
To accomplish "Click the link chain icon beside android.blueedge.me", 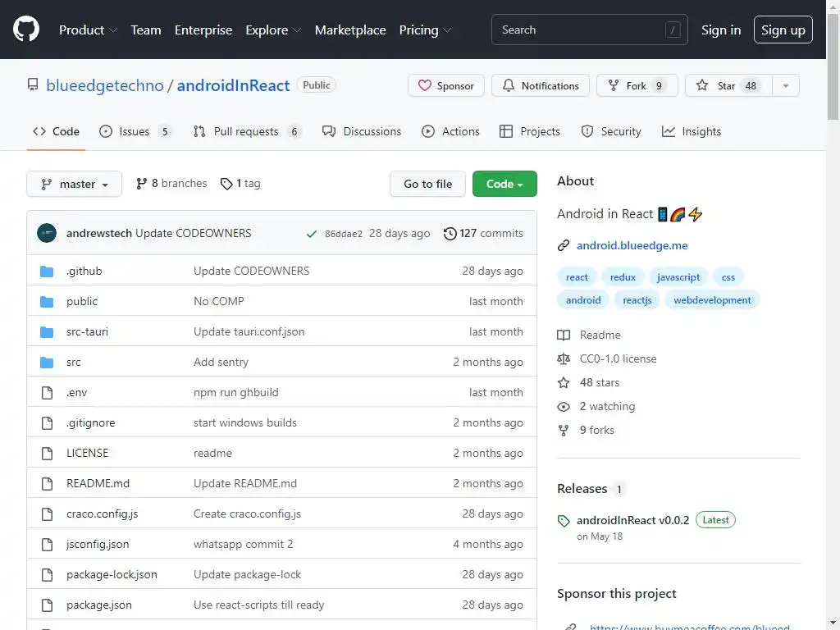I will [563, 245].
